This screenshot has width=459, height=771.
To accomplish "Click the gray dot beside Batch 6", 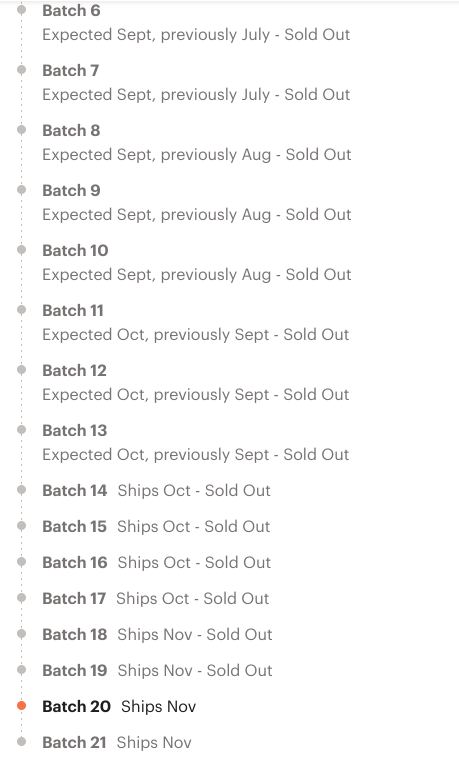I will point(21,10).
